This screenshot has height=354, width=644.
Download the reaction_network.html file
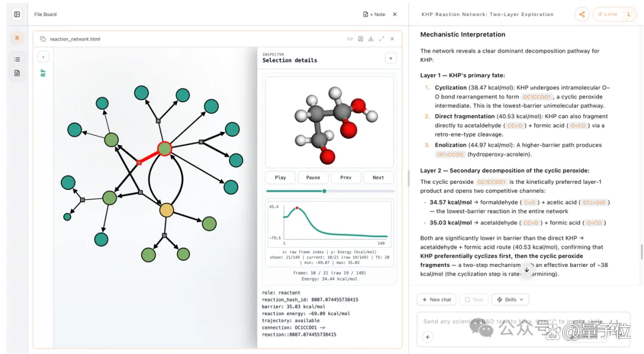click(371, 39)
